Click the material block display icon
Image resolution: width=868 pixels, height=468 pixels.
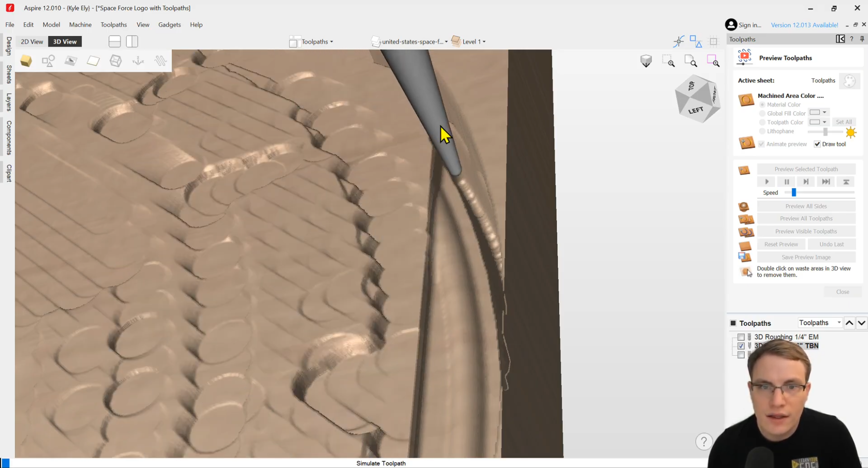(93, 61)
